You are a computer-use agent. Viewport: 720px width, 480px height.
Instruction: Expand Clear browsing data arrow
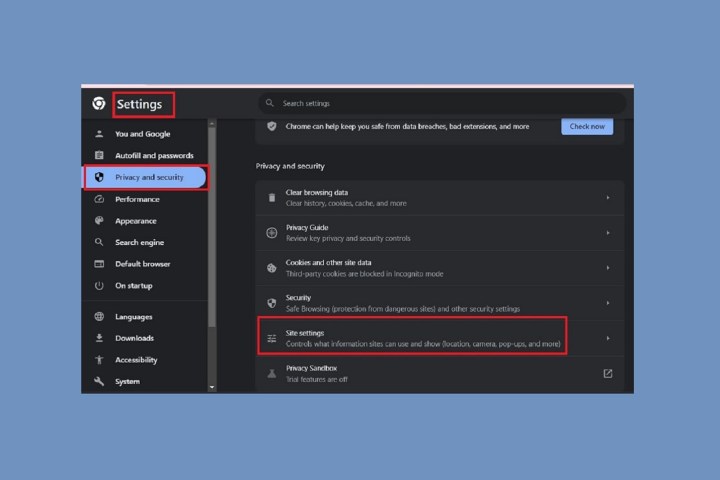[x=608, y=198]
